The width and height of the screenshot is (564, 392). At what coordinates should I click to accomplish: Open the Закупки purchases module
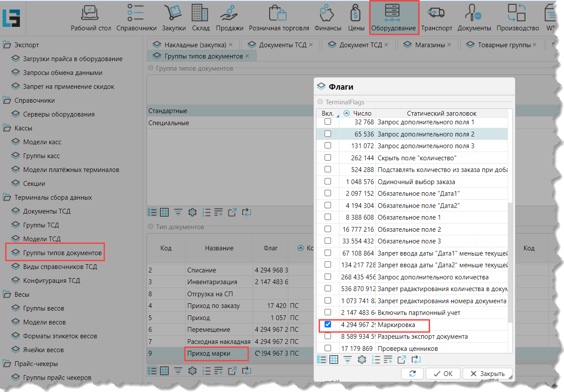coord(173,17)
